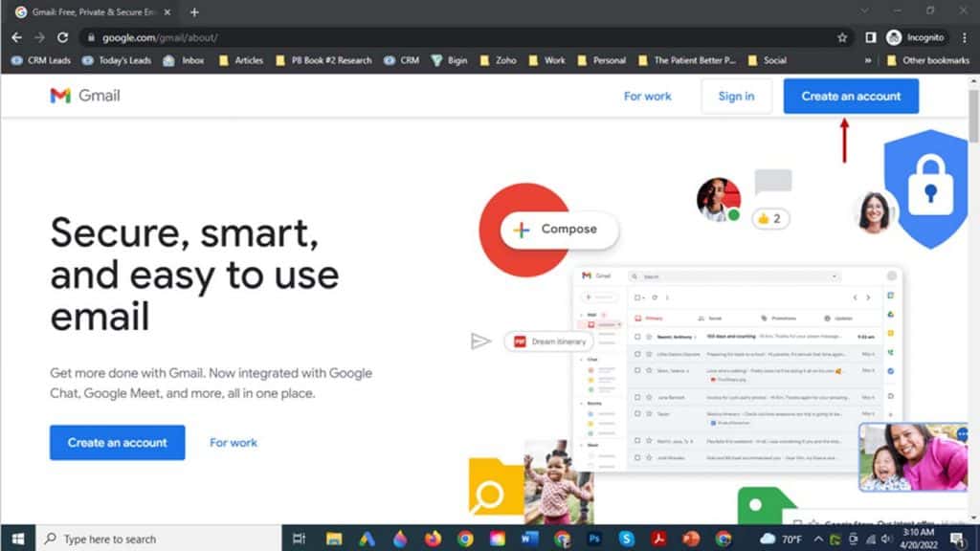The width and height of the screenshot is (980, 551).
Task: Click For work link below the description text
Action: coord(234,442)
